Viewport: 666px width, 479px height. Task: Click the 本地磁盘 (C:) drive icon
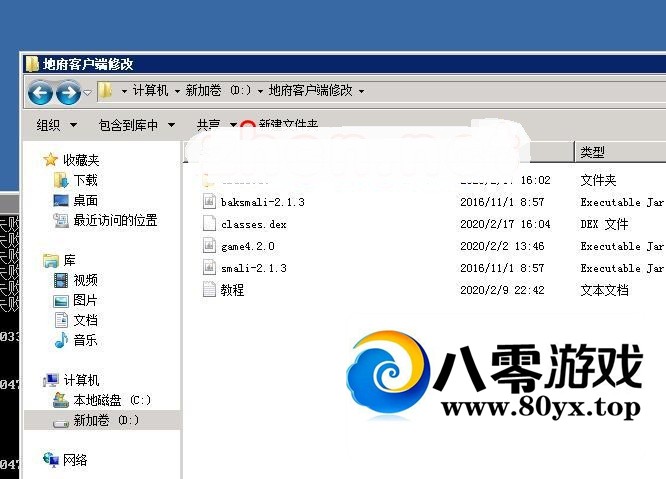pyautogui.click(x=61, y=400)
